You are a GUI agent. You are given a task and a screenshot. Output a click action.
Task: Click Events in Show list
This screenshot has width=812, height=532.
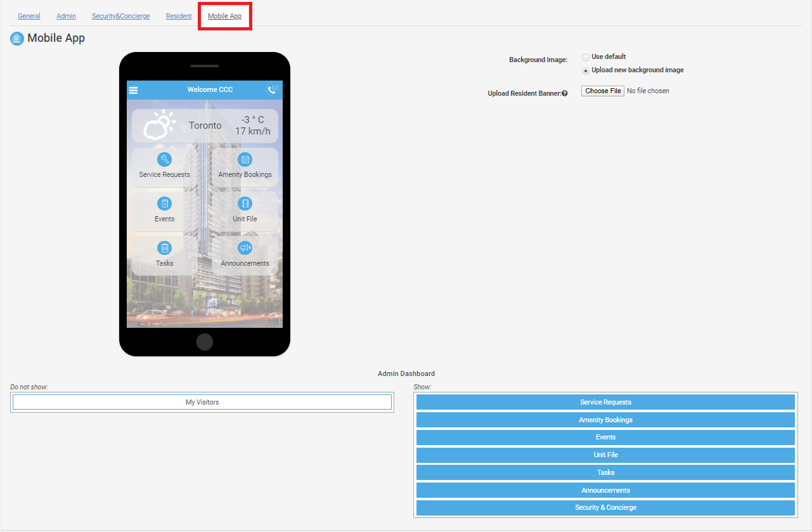click(605, 437)
